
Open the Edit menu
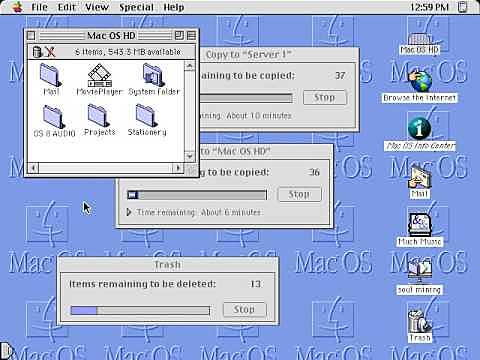[66, 7]
